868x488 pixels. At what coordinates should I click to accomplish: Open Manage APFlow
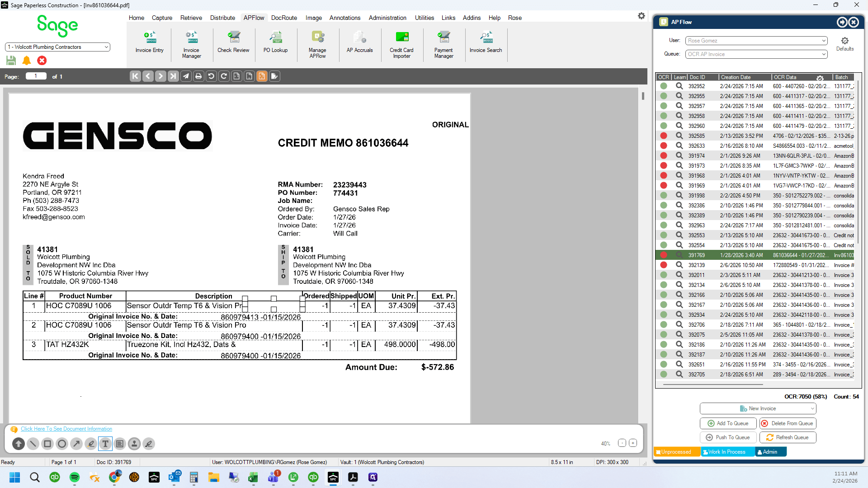coord(317,45)
